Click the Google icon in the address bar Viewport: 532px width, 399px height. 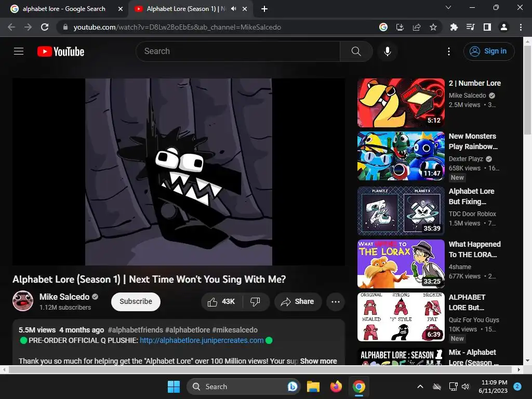tap(383, 27)
